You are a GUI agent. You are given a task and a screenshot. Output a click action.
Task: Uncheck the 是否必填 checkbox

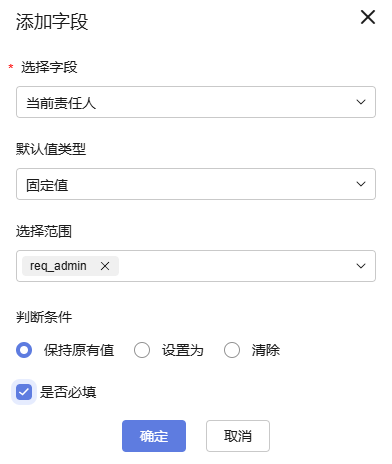[x=24, y=392]
